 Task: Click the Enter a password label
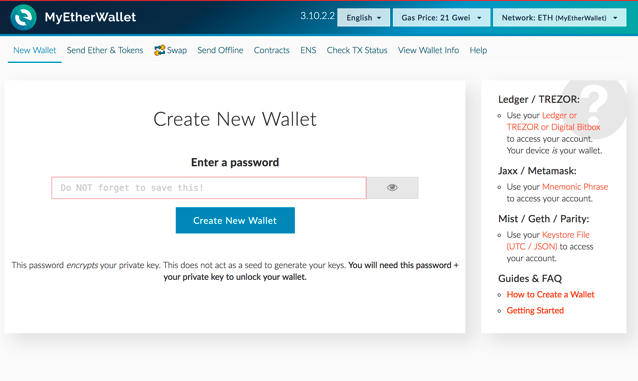pyautogui.click(x=235, y=162)
